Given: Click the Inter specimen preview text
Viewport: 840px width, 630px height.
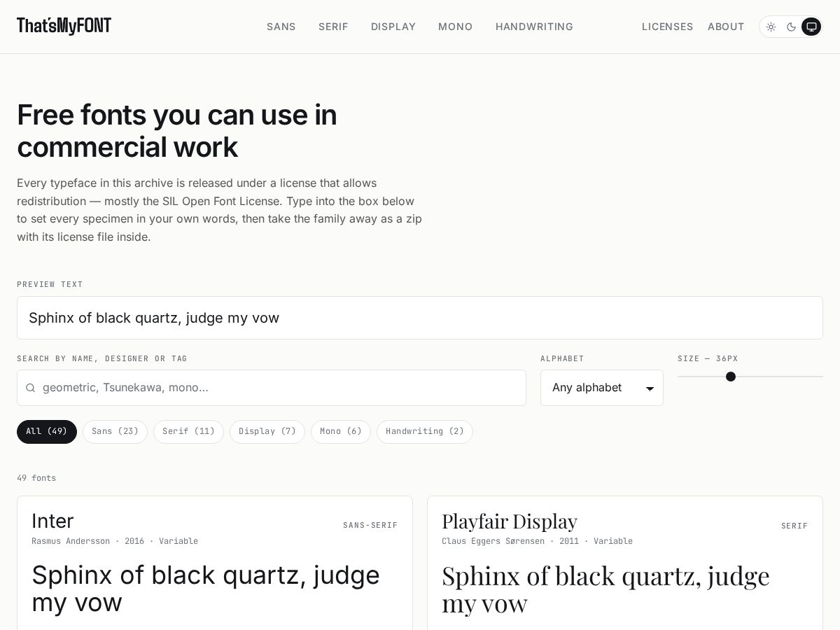Looking at the screenshot, I should 206,589.
